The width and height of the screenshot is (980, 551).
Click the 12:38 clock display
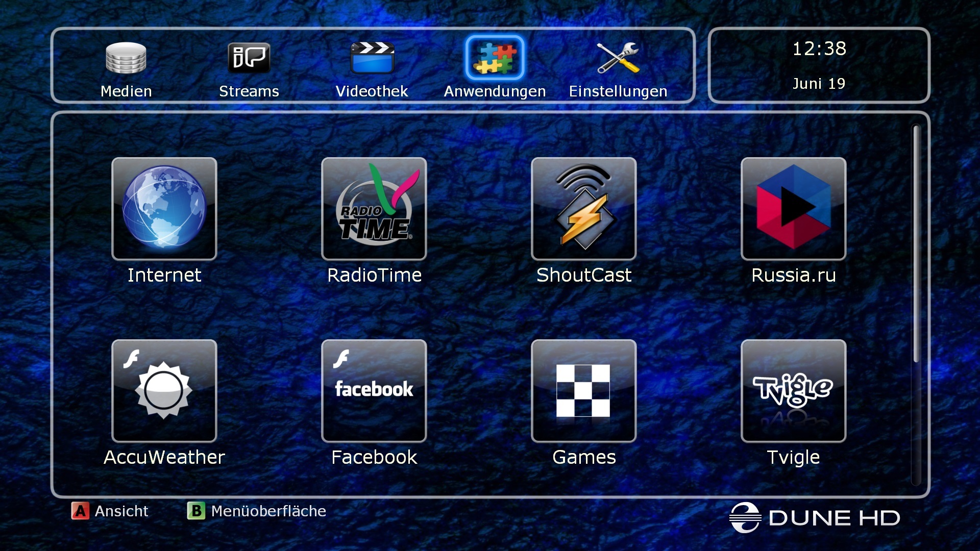819,49
